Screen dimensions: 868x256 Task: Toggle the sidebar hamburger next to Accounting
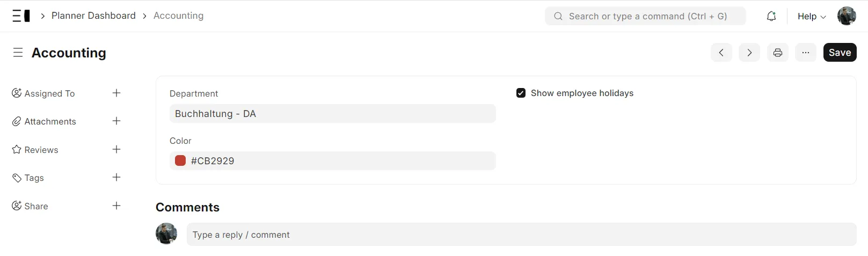click(x=18, y=53)
